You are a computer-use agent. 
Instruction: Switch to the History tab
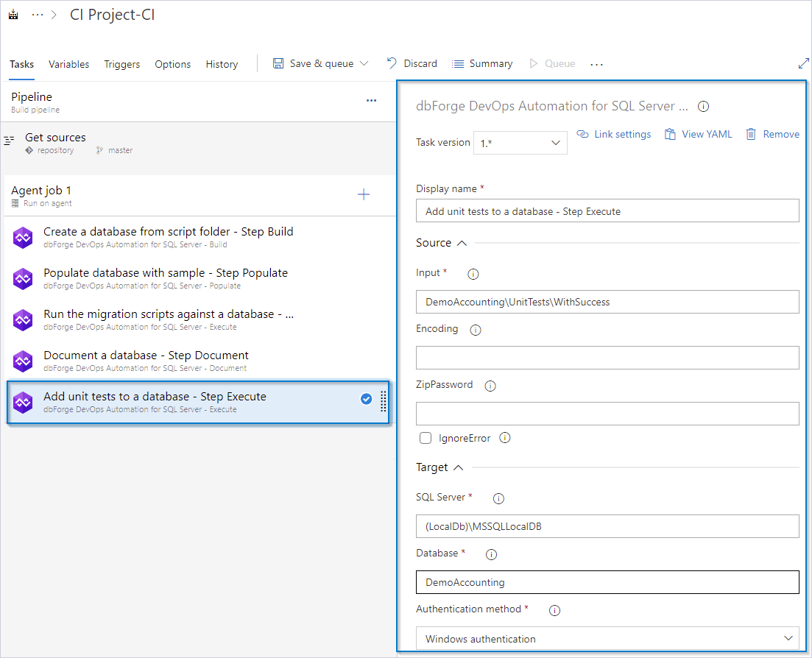pyautogui.click(x=222, y=64)
